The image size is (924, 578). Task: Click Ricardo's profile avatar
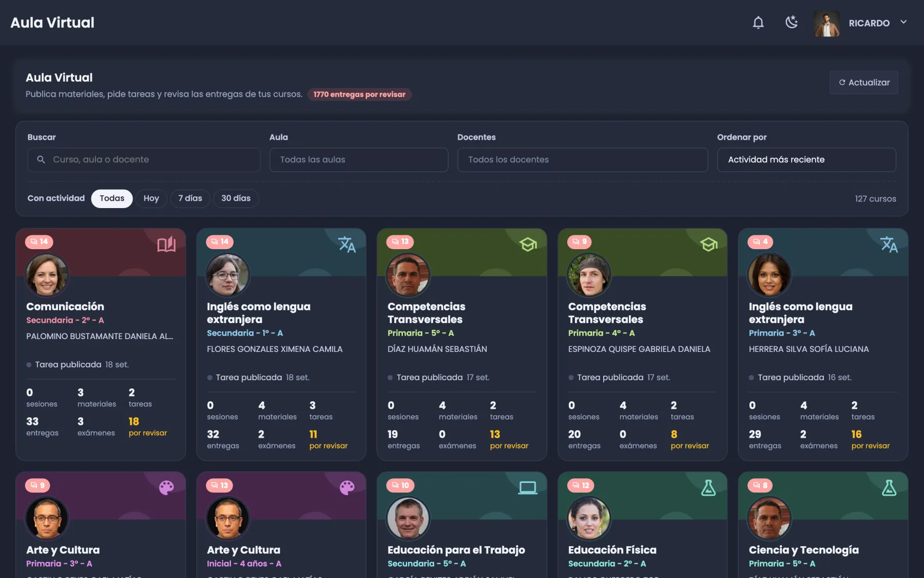827,23
